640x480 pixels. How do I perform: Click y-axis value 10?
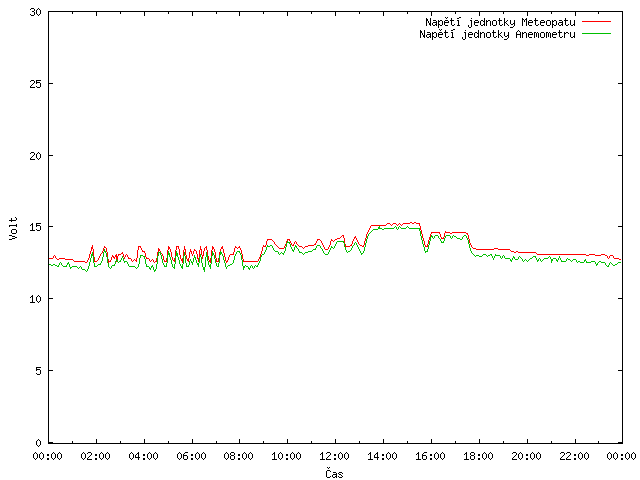[36, 299]
